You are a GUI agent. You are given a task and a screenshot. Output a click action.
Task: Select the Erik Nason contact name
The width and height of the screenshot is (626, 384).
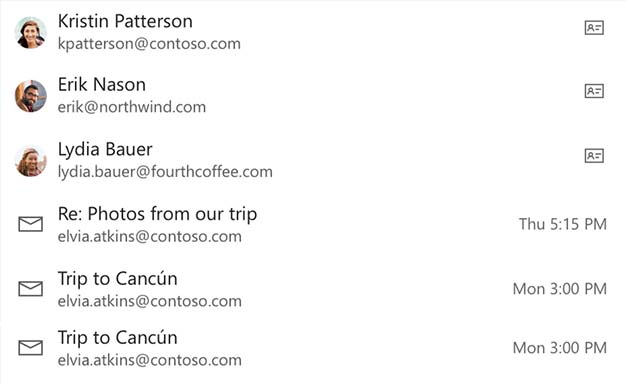click(x=102, y=85)
